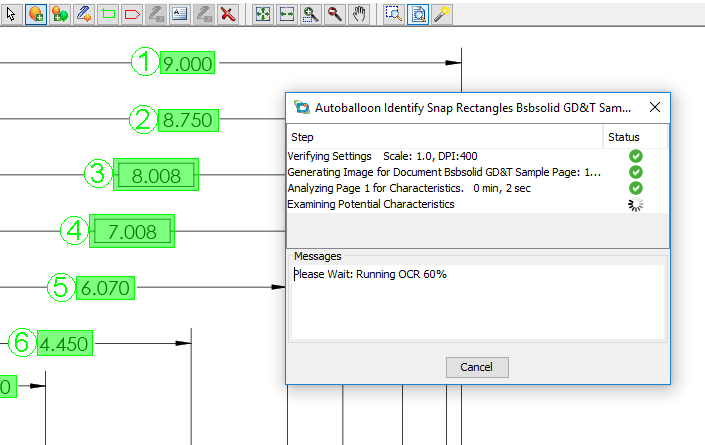Select the zoom out magnifier
Screen dimensions: 705x445
(x=335, y=14)
